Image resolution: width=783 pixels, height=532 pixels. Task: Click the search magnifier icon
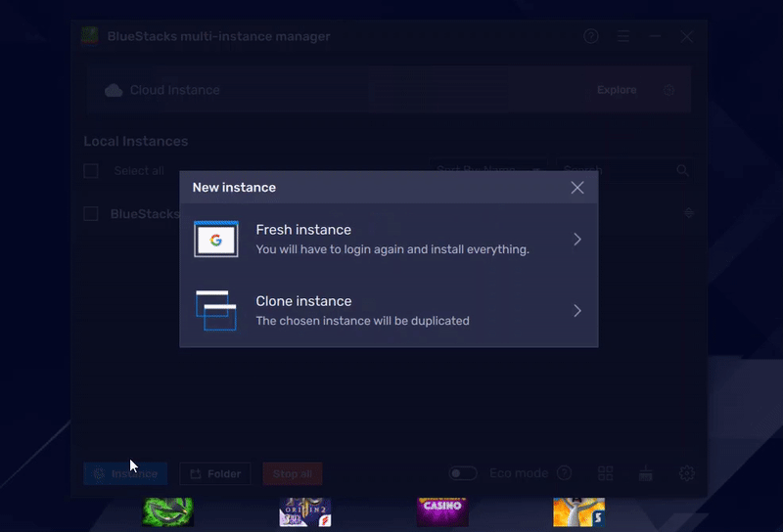coord(682,170)
